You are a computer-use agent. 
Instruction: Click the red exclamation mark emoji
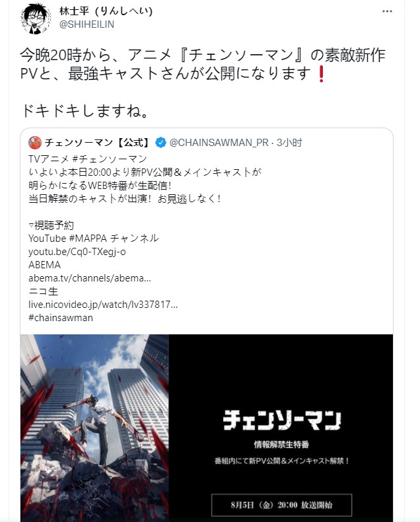coord(321,74)
